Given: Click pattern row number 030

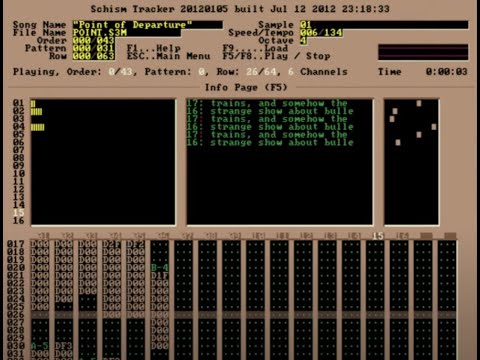Looking at the screenshot, I should click(x=16, y=346).
